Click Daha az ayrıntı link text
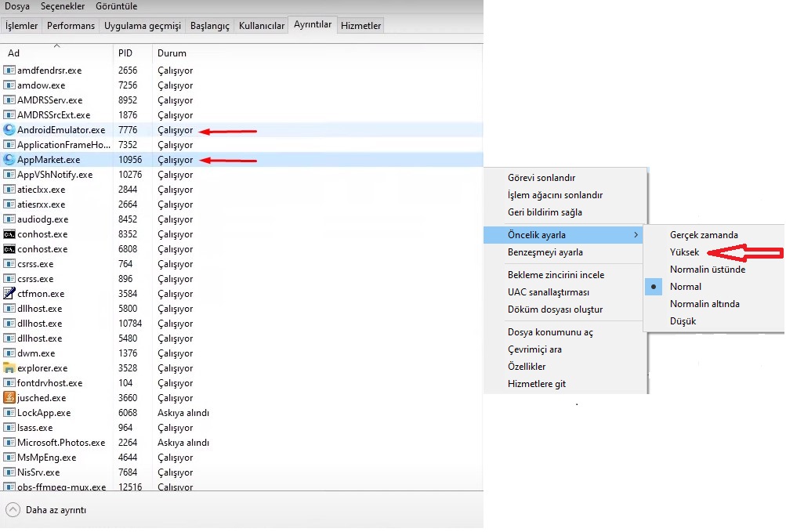Viewport: 786px width, 532px height. (56, 510)
